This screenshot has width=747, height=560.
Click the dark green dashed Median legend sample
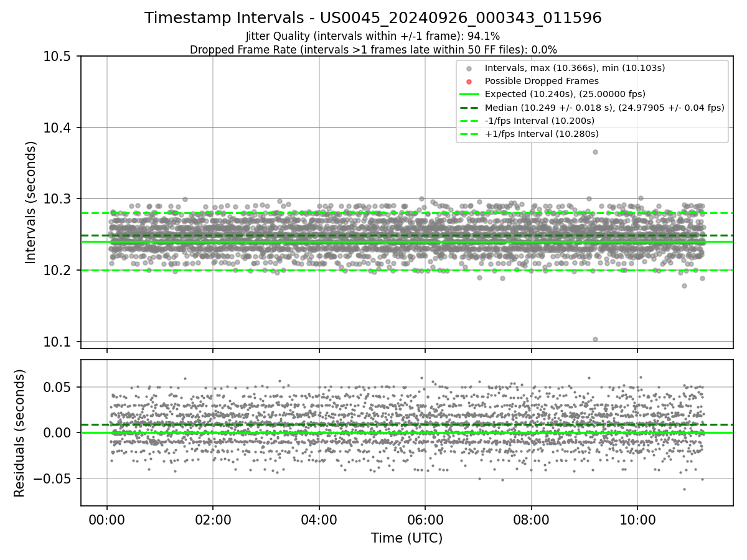point(469,107)
